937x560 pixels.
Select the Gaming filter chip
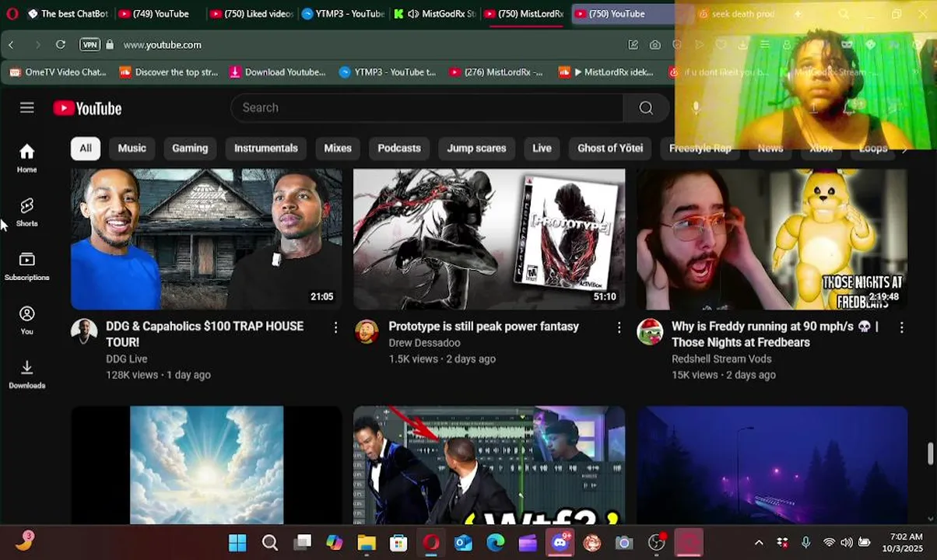[190, 148]
